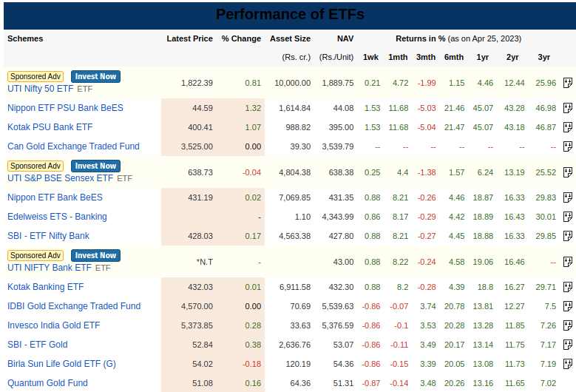576x392 pixels.
Task: Click the portfolio icon in Kotak PSU Bank ETF row
Action: 568,127
